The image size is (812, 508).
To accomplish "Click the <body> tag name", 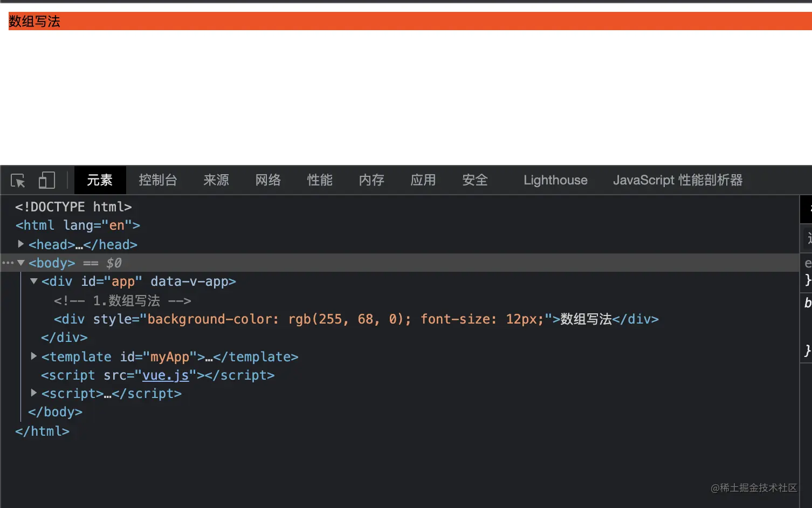I will 52,263.
